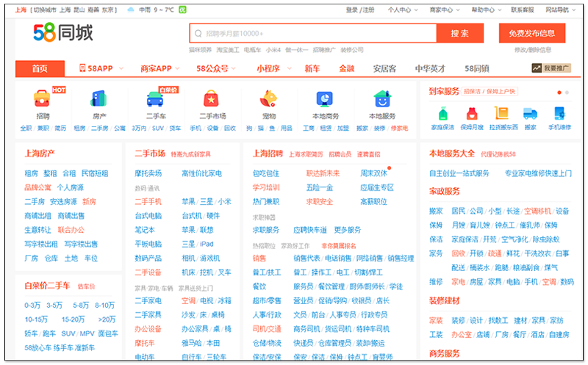Open the 58同镇 nav item
The width and height of the screenshot is (588, 365).
476,68
